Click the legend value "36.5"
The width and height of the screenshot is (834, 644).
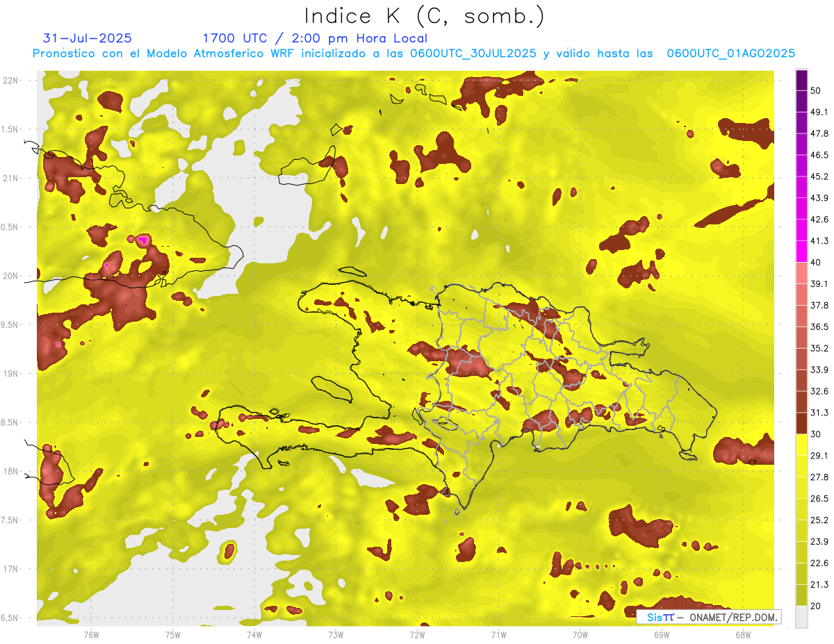pyautogui.click(x=819, y=327)
